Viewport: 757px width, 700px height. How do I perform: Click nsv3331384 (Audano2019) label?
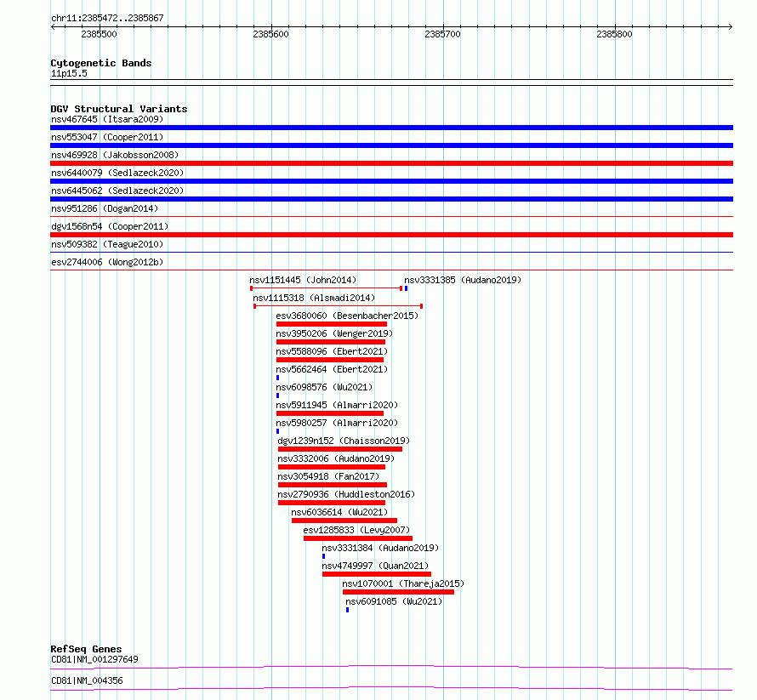[x=380, y=548]
